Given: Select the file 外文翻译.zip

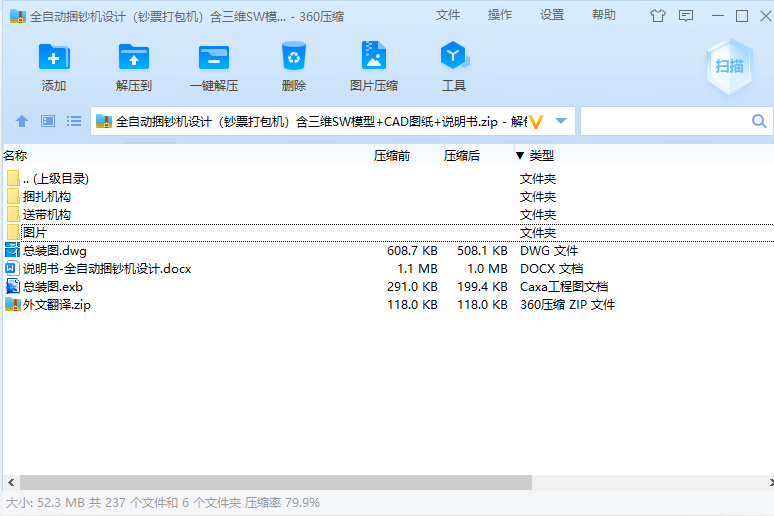Looking at the screenshot, I should coord(57,305).
